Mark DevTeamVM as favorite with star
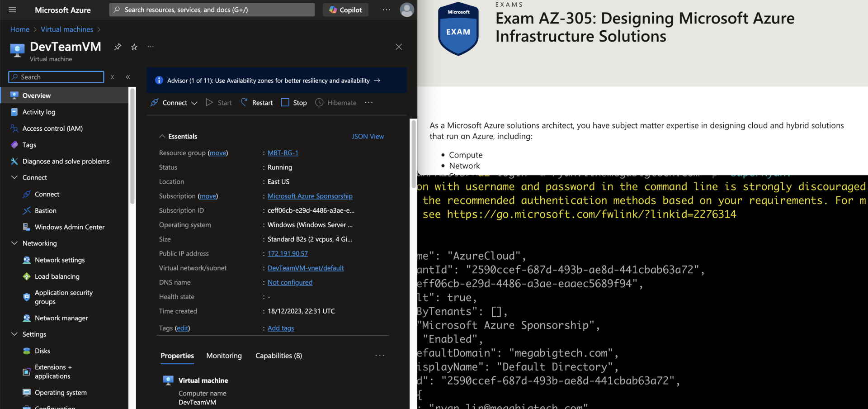This screenshot has width=868, height=409. (x=134, y=47)
